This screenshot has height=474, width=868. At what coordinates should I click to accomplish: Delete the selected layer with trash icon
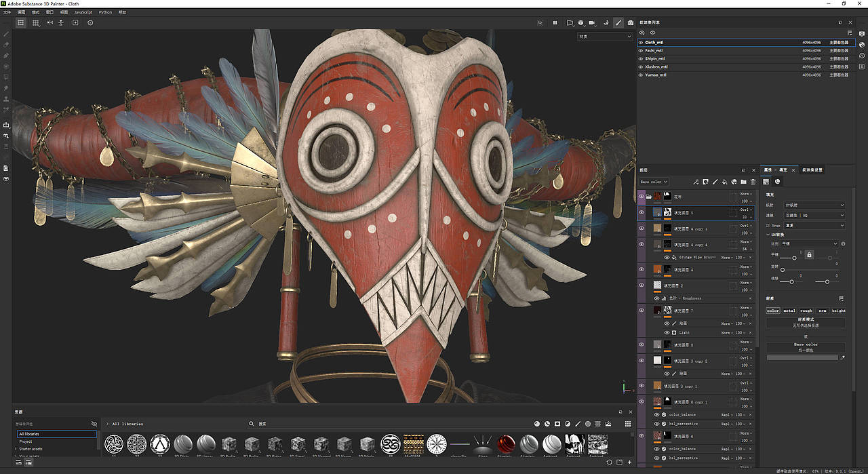coord(753,182)
